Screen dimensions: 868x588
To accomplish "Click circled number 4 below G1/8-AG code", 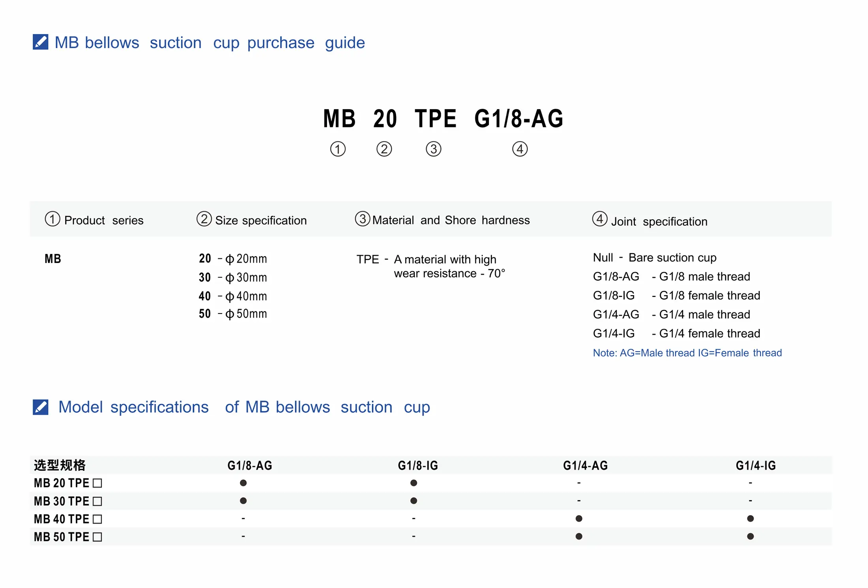I will coord(520,149).
